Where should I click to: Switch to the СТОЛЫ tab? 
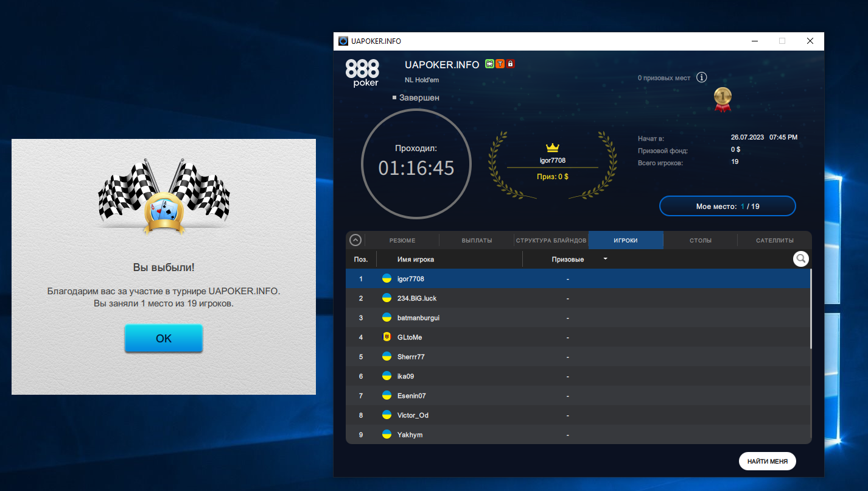pos(701,240)
